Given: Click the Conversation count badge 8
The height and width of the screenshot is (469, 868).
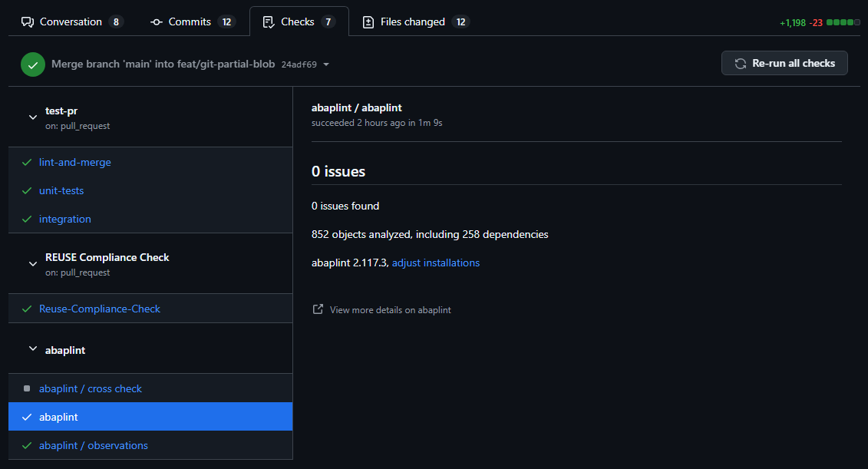Looking at the screenshot, I should click(116, 22).
